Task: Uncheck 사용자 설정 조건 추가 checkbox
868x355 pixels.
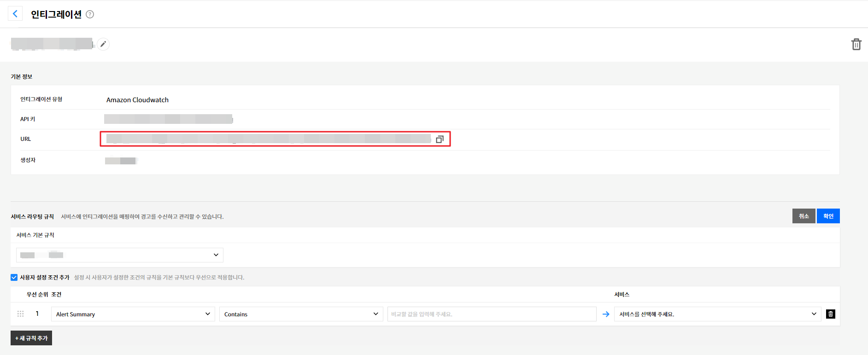Action: click(x=14, y=277)
